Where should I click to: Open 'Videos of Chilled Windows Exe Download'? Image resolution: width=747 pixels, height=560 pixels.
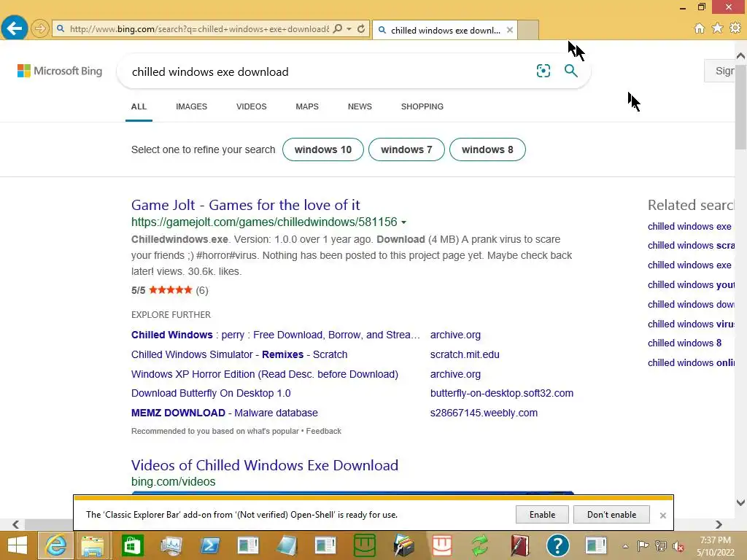[264, 465]
